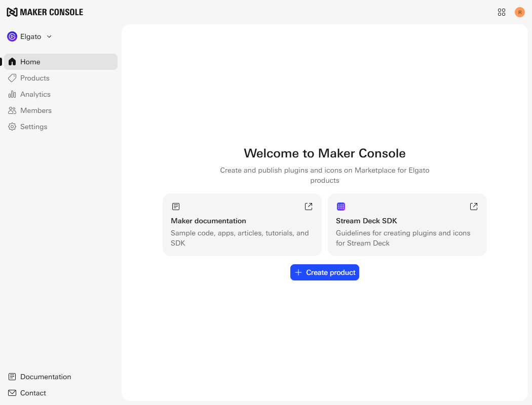
Task: Click the Maker Console logo
Action: click(45, 12)
